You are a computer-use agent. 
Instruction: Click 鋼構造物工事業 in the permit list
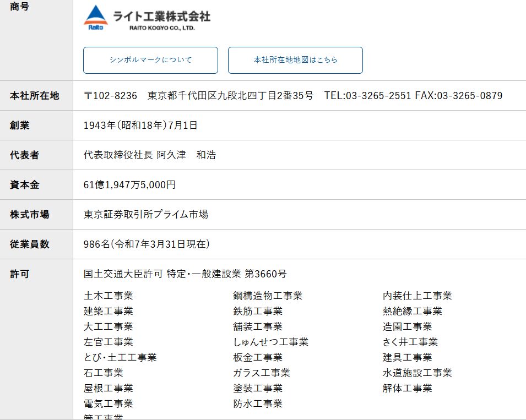pos(268,296)
